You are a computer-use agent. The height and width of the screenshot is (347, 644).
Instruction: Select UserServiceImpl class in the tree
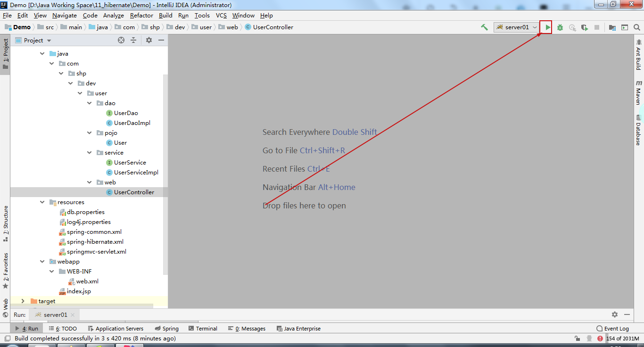132,173
